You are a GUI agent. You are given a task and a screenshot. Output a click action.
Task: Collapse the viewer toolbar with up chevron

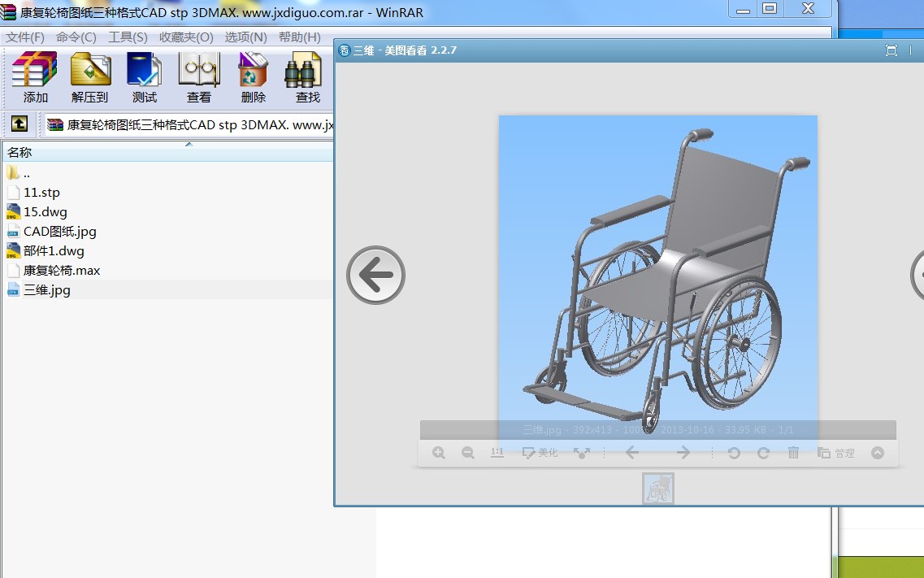pyautogui.click(x=878, y=453)
